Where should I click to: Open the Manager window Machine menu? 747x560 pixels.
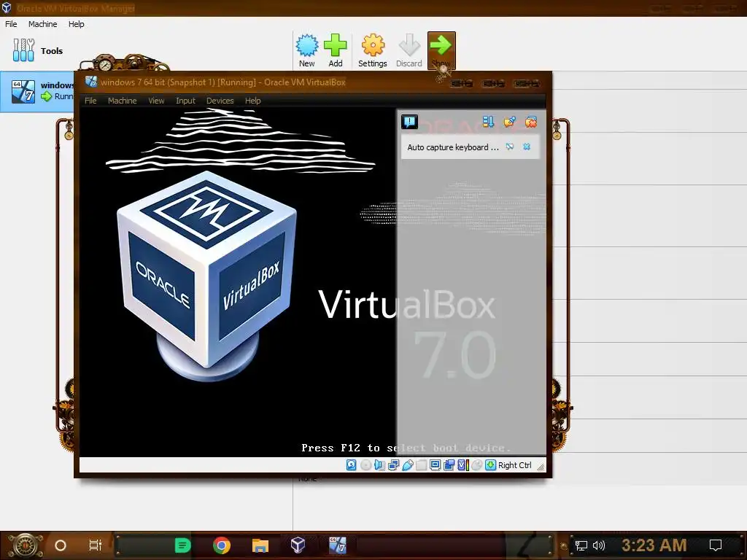pos(42,24)
